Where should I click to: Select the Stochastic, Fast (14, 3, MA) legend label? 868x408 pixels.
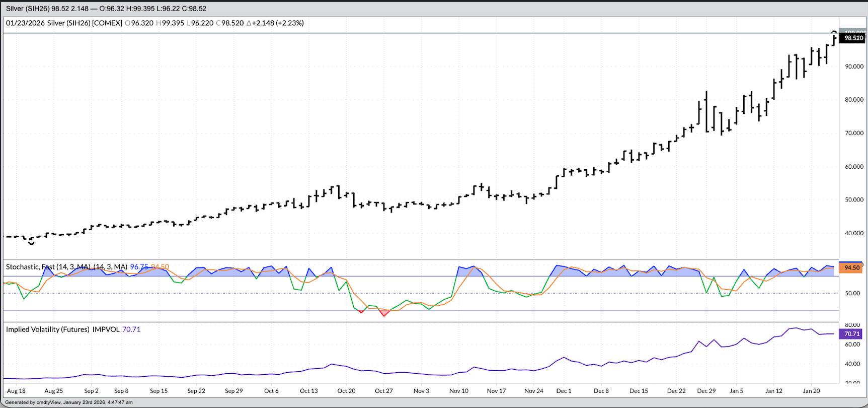tap(66, 267)
